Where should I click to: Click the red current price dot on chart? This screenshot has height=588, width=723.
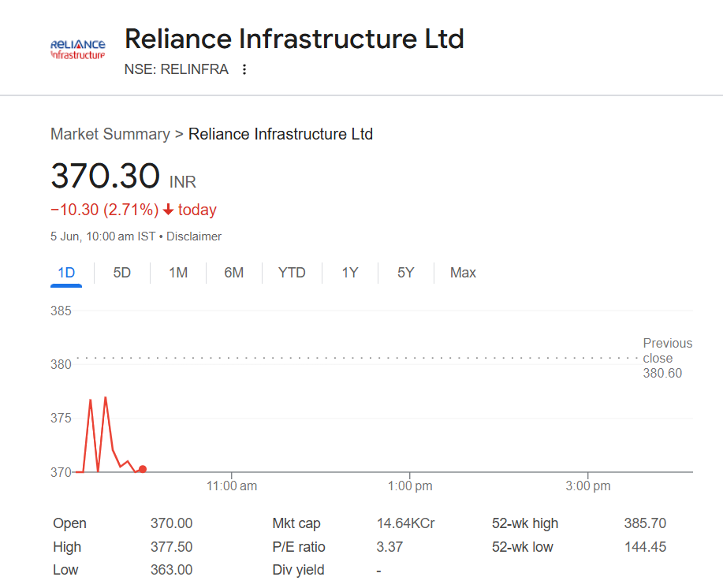[x=142, y=469]
